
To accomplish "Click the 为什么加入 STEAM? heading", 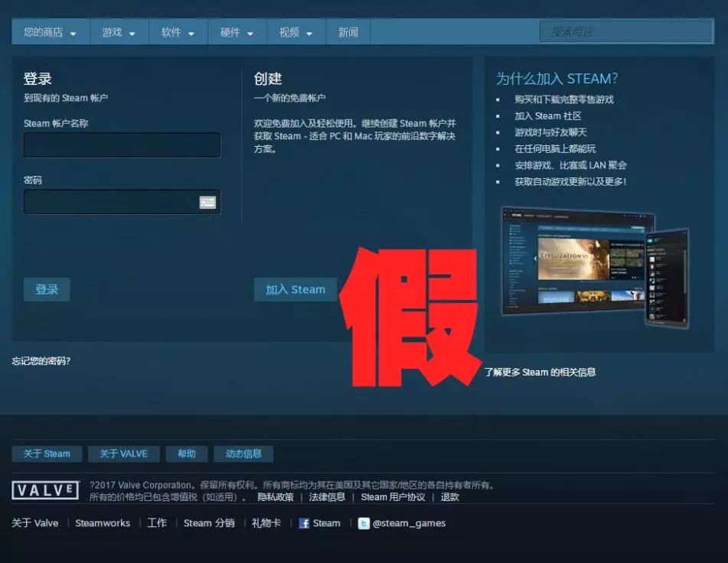I will [x=557, y=78].
